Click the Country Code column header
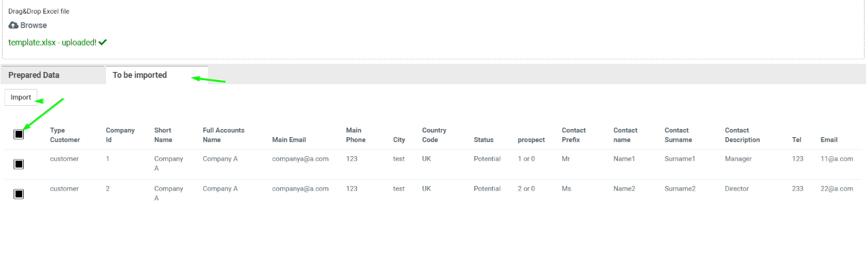The width and height of the screenshot is (868, 262). point(434,135)
